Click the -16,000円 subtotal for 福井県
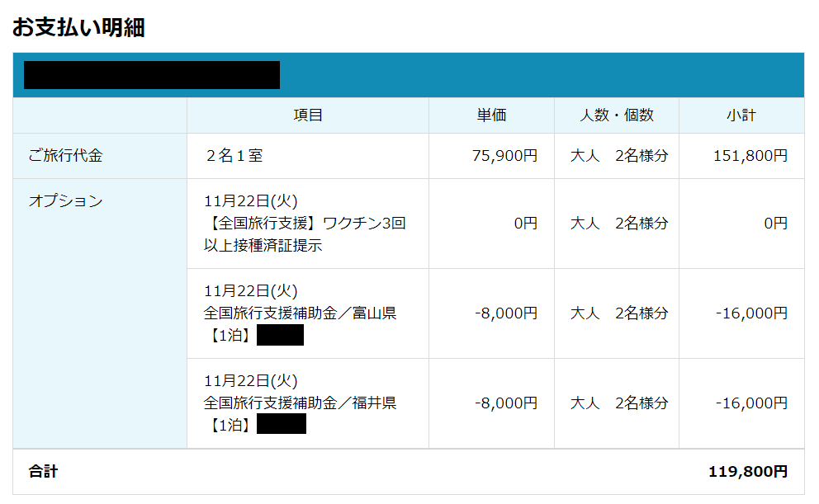This screenshot has width=819, height=504. (751, 403)
